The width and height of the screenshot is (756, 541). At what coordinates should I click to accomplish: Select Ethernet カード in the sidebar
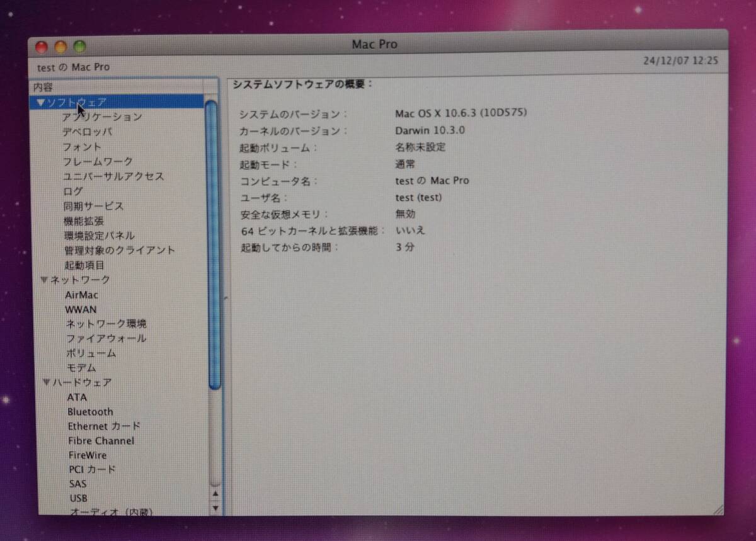coord(105,426)
